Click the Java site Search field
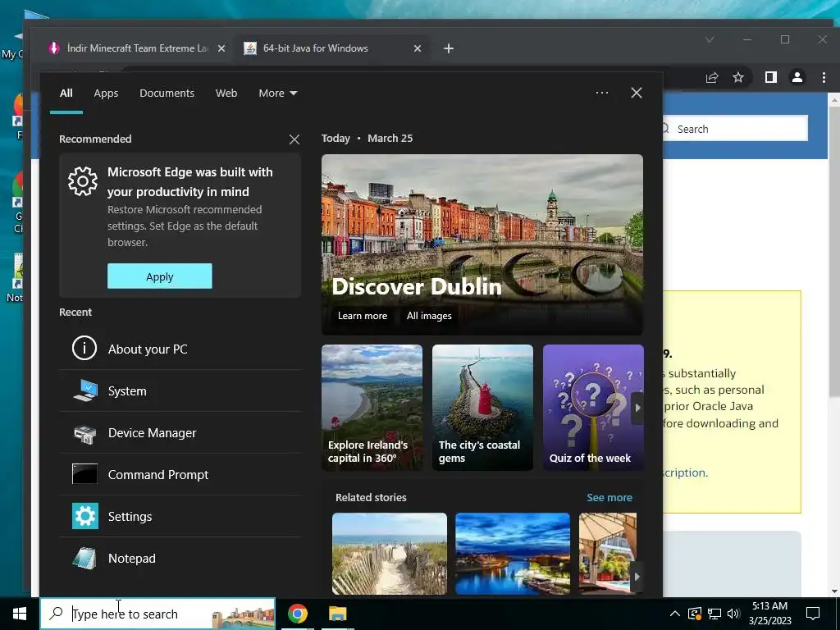The image size is (840, 630). [x=735, y=129]
